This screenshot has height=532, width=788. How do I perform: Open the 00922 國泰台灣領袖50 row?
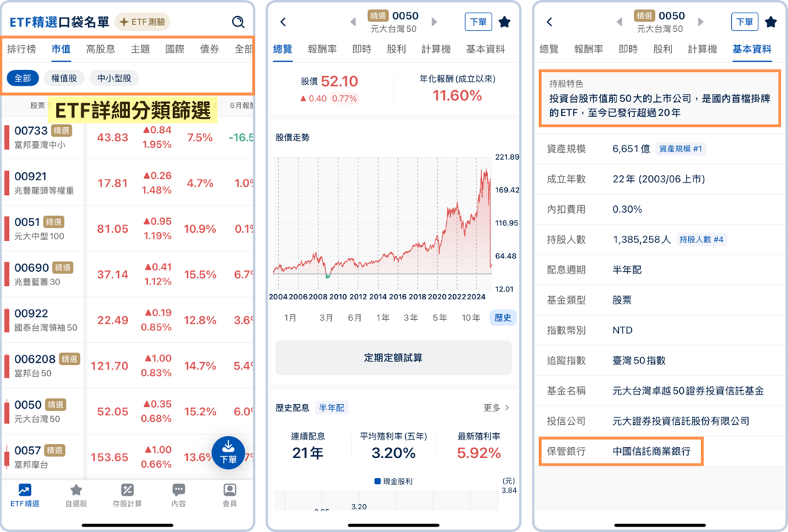pyautogui.click(x=128, y=320)
